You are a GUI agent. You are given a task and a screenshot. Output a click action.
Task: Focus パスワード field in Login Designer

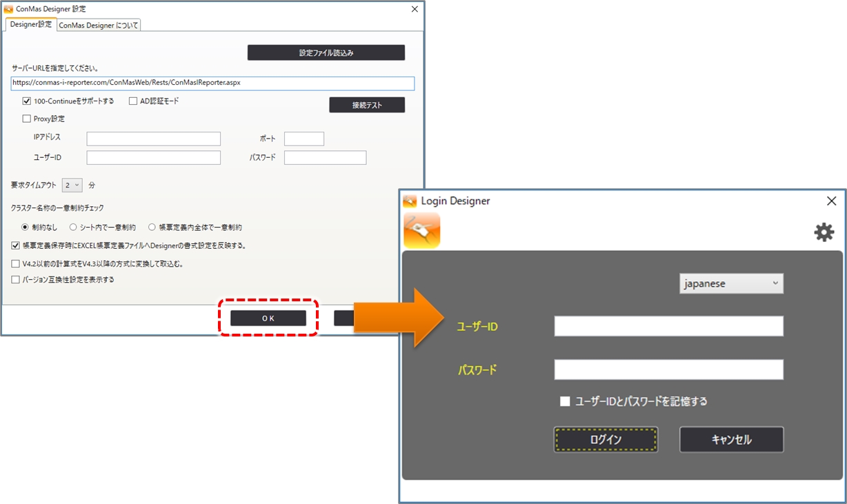click(668, 370)
